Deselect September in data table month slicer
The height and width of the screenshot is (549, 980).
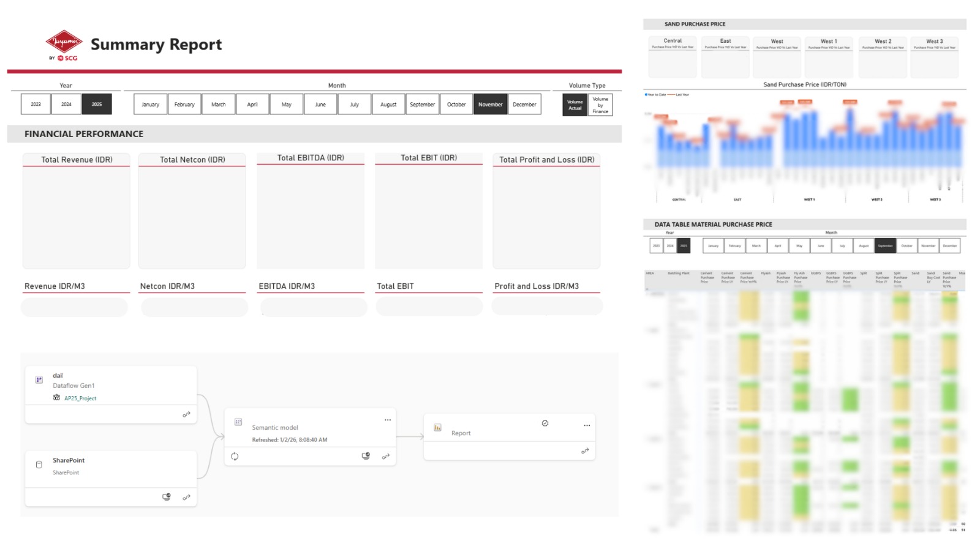tap(885, 245)
